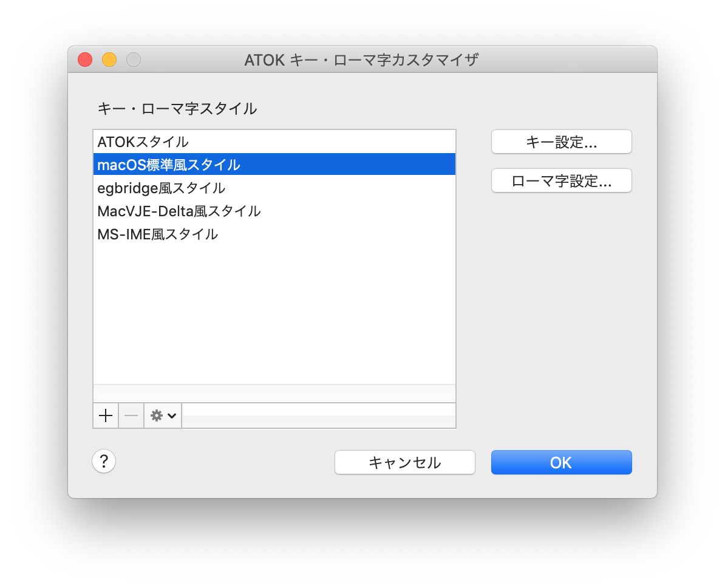The height and width of the screenshot is (588, 725).
Task: Close the ATOK customizer window
Action: (85, 60)
